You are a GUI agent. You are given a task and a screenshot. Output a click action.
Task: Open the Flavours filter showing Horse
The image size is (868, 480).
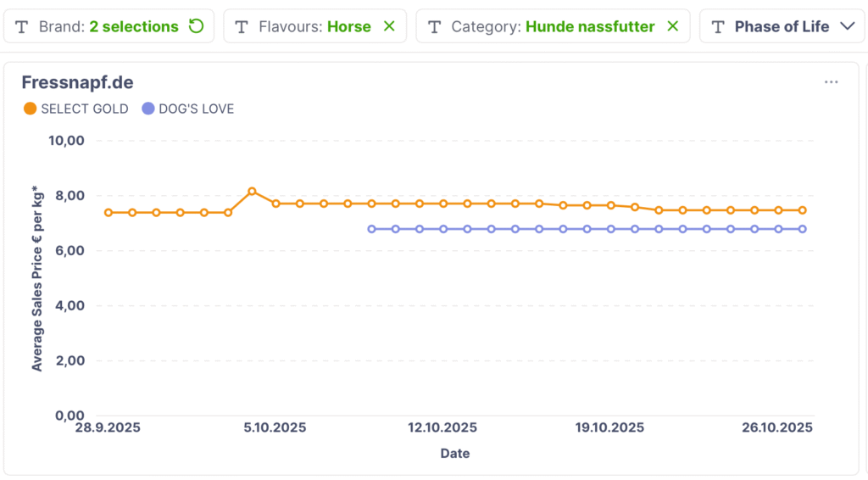coord(315,26)
